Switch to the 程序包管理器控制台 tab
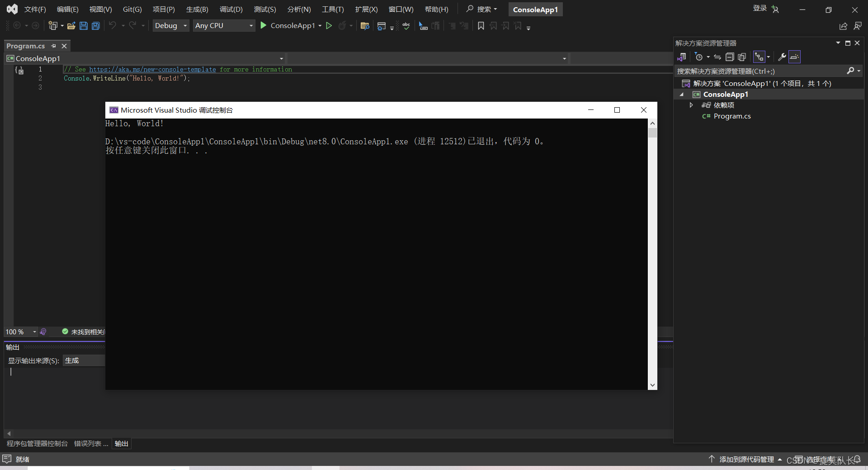 [x=37, y=444]
